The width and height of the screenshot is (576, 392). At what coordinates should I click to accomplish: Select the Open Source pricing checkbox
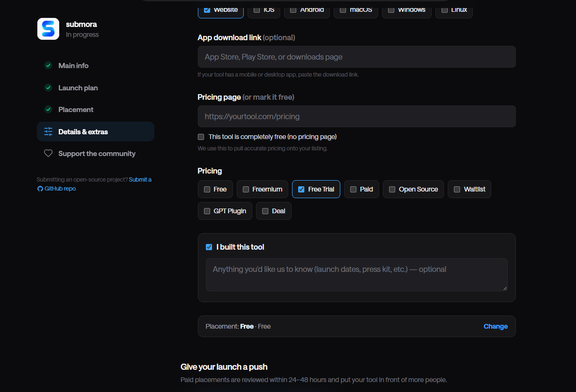pyautogui.click(x=392, y=189)
